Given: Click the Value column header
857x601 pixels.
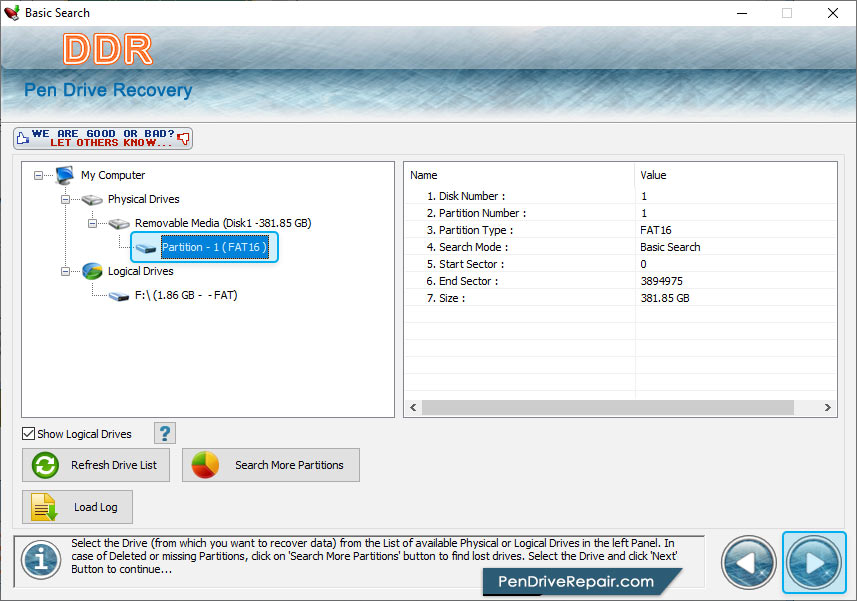Looking at the screenshot, I should coord(736,175).
